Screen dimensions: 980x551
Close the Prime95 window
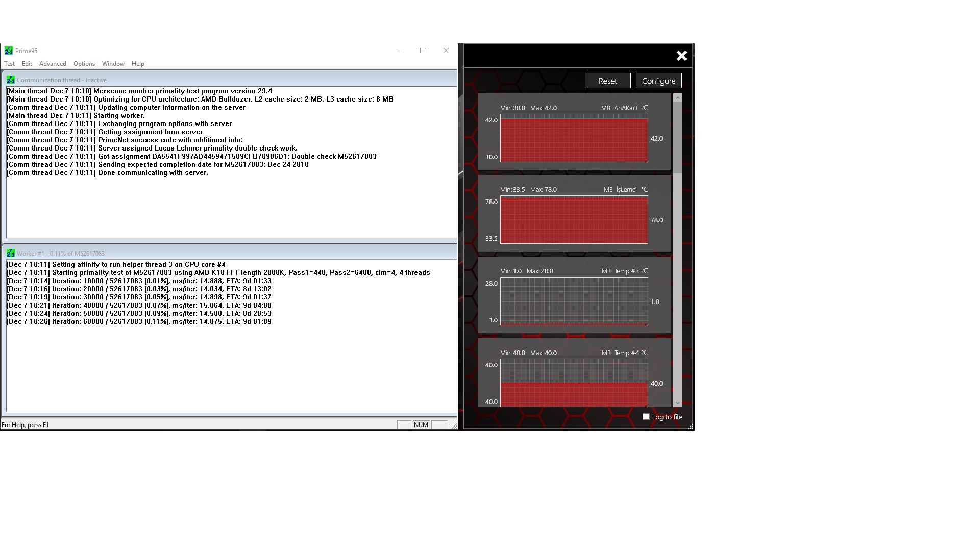point(446,51)
